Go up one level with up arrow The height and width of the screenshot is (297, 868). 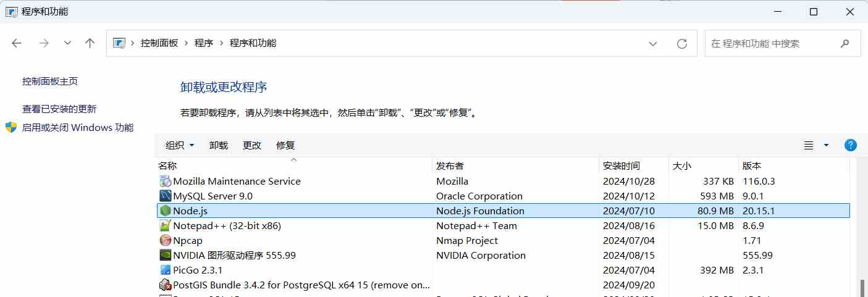(90, 43)
